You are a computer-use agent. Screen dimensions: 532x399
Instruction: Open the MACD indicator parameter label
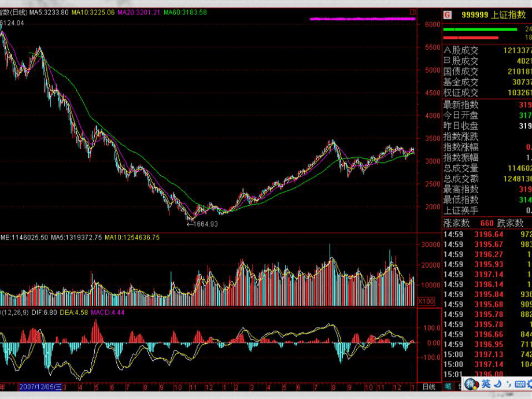click(x=8, y=312)
